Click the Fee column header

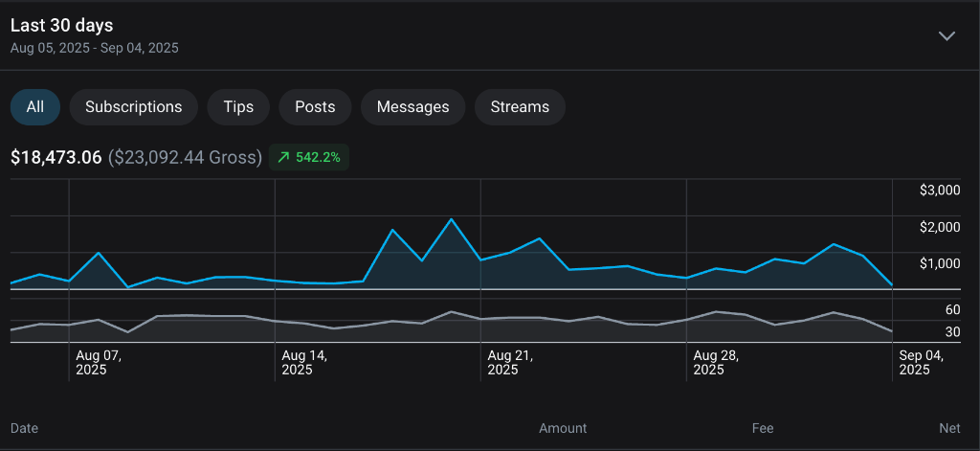[762, 428]
